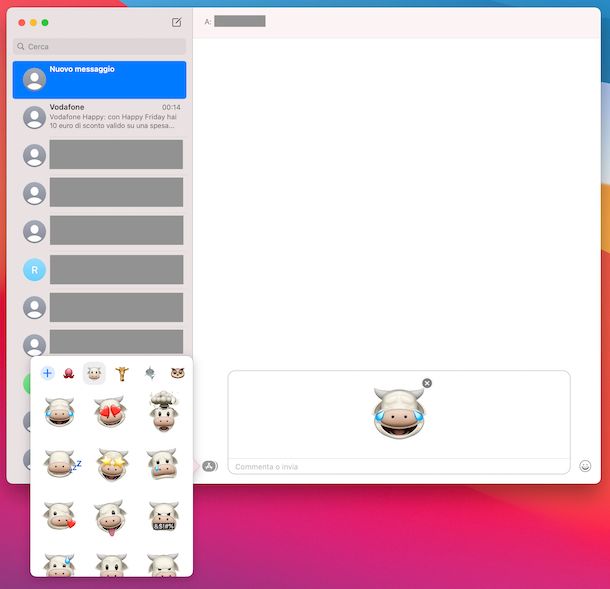Image resolution: width=610 pixels, height=589 pixels.
Task: Open the Vodafone conversation
Action: click(100, 116)
